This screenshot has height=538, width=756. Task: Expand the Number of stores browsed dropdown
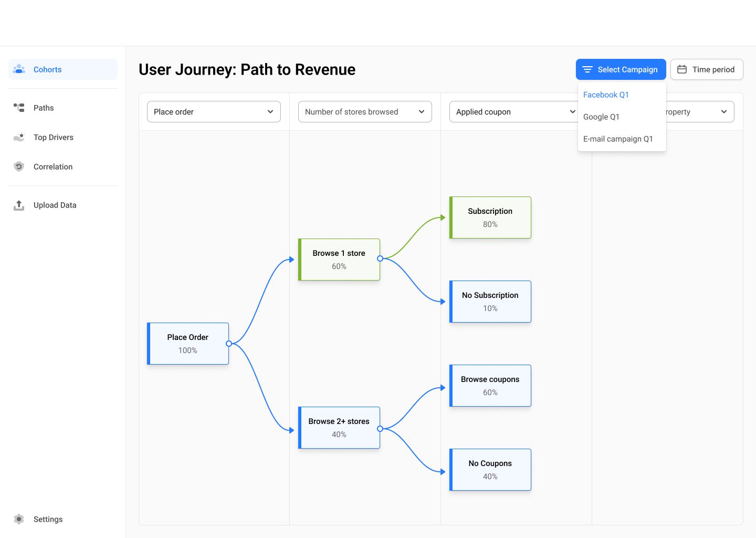pyautogui.click(x=364, y=111)
